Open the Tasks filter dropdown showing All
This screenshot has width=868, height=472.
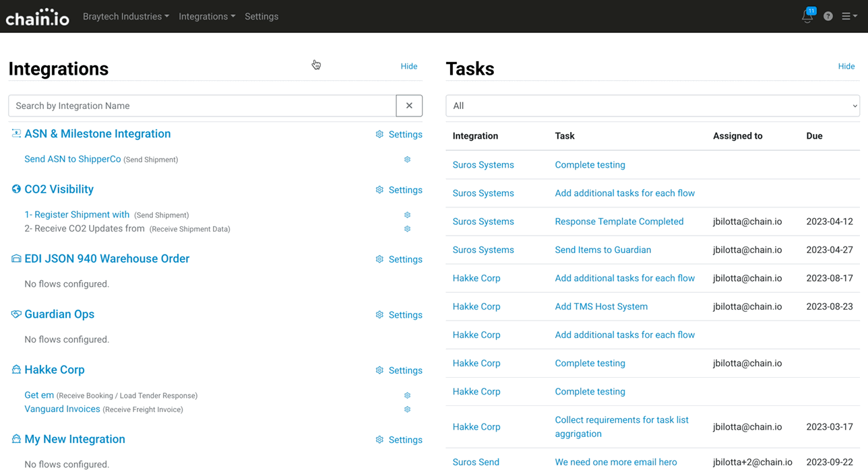[x=652, y=106]
